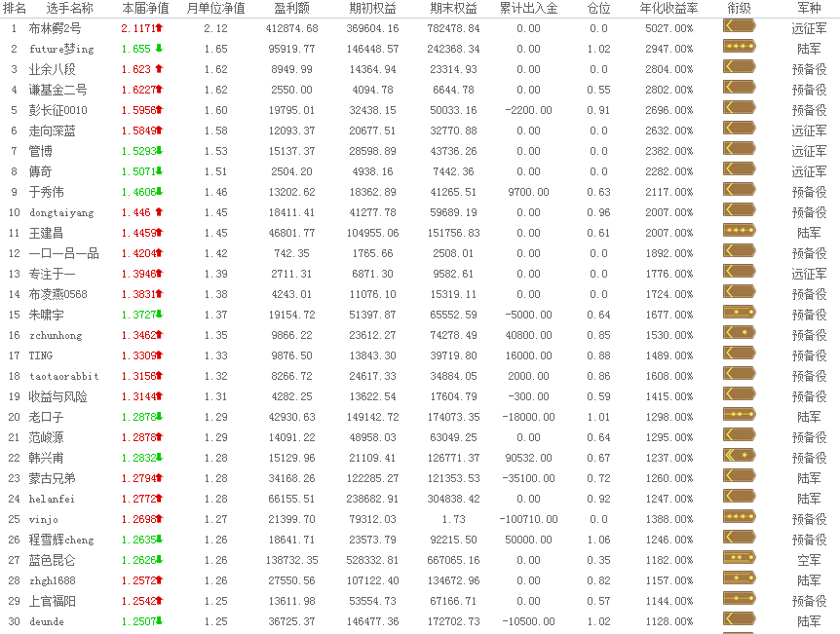The width and height of the screenshot is (840, 634).
Task: Sort by the 本届净值 column header
Action: coord(145,8)
